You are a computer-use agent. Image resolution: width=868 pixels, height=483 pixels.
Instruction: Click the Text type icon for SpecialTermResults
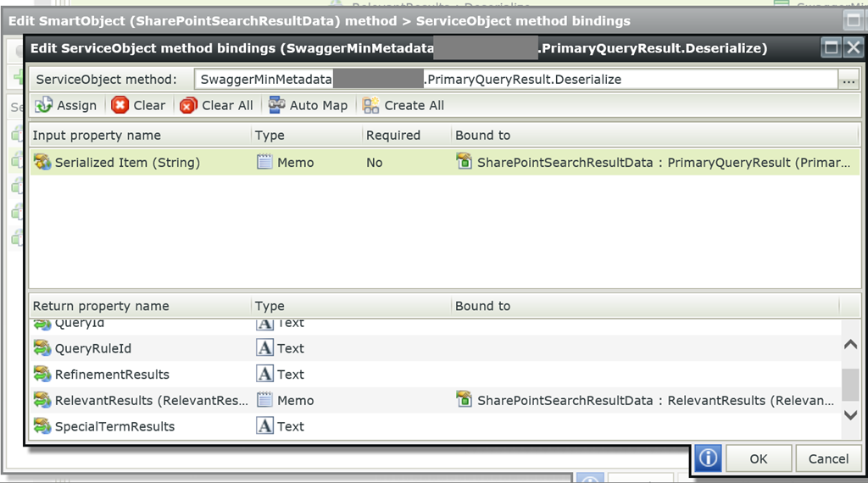click(x=264, y=426)
